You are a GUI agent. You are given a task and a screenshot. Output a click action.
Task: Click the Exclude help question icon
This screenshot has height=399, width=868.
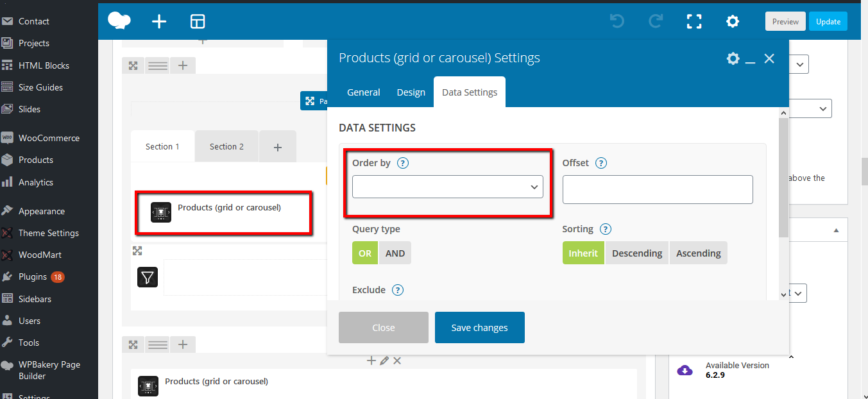398,290
